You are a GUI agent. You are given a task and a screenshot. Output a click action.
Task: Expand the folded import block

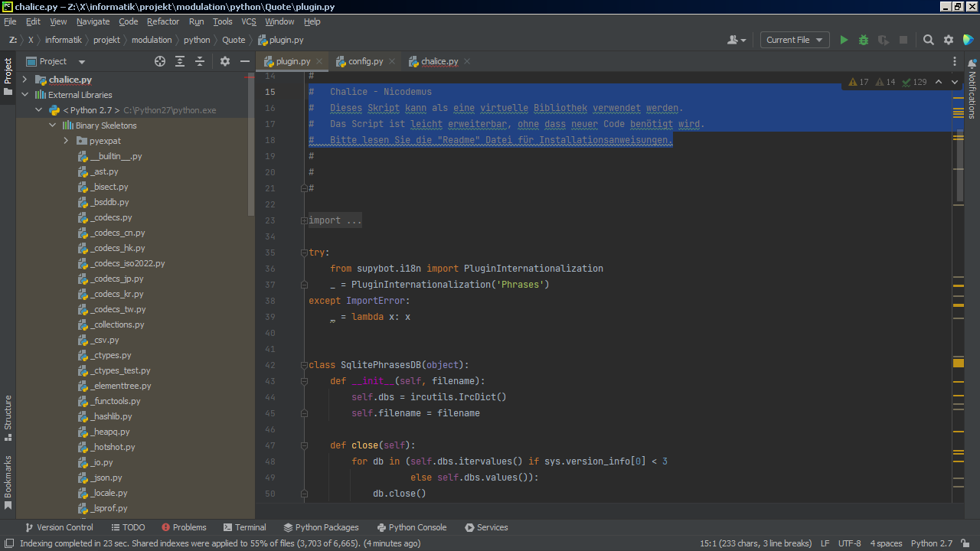pyautogui.click(x=335, y=220)
